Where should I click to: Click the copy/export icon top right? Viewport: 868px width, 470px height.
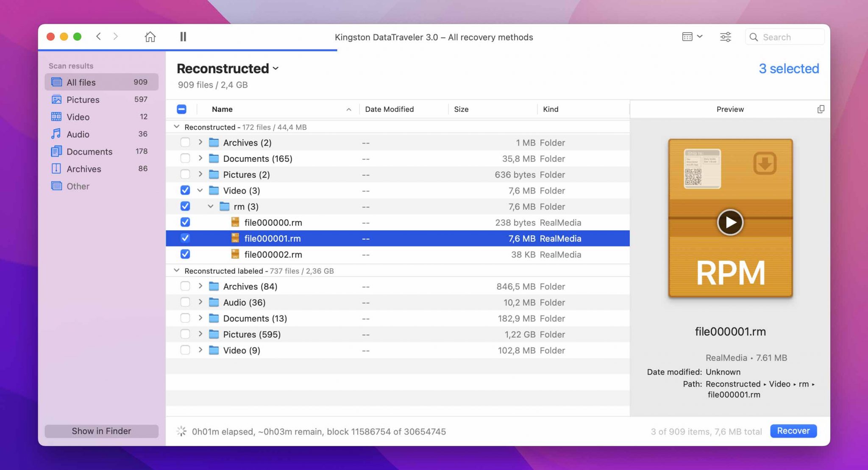click(x=821, y=109)
